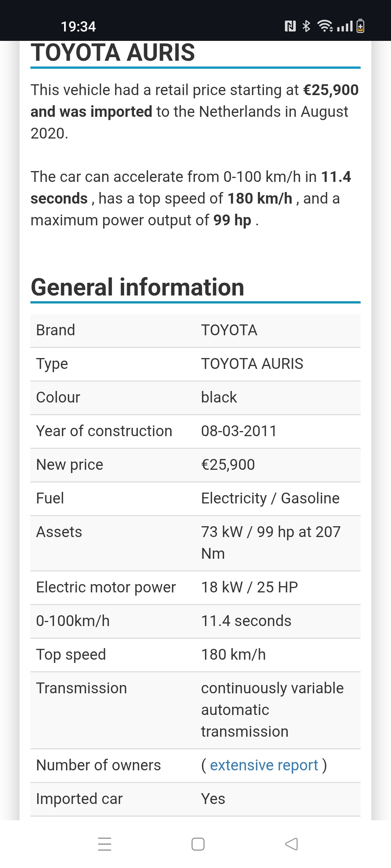This screenshot has width=391, height=868.
Task: Tap the Colour value black
Action: click(219, 397)
